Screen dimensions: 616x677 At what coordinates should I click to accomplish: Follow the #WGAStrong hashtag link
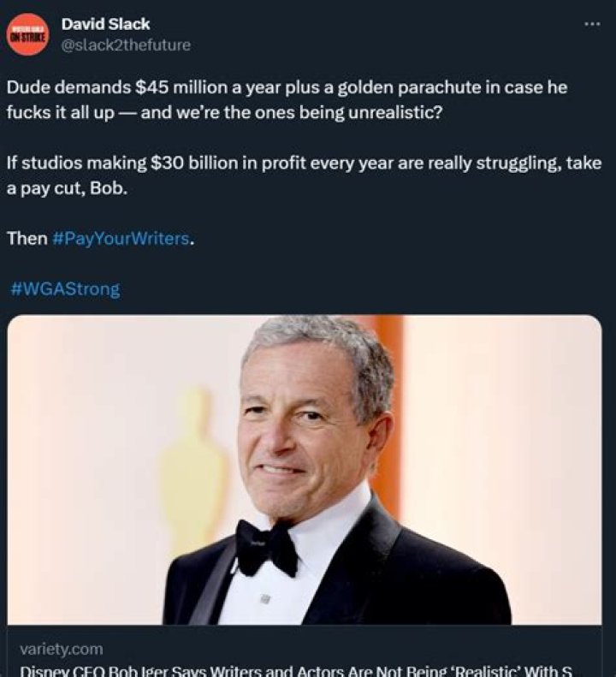pyautogui.click(x=65, y=288)
